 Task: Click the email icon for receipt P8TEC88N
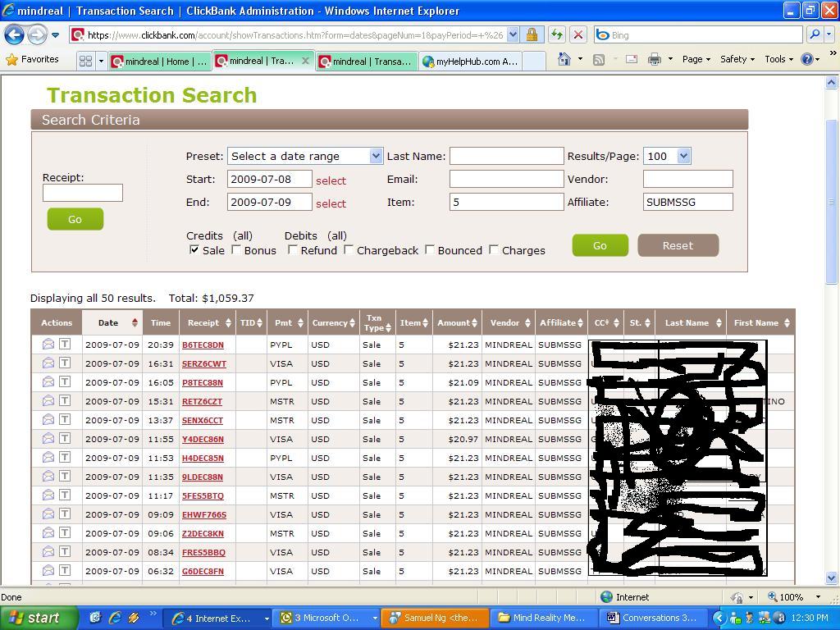coord(48,382)
